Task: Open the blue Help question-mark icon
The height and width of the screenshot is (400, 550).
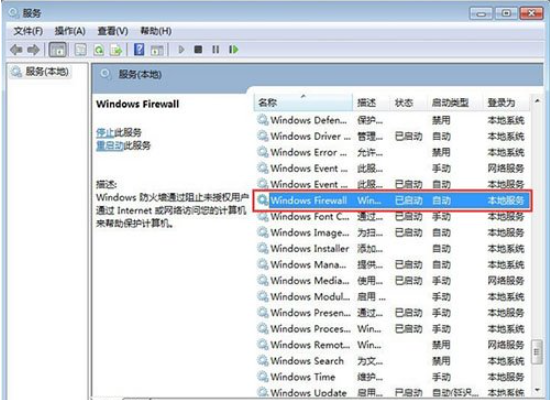Action: coord(139,49)
